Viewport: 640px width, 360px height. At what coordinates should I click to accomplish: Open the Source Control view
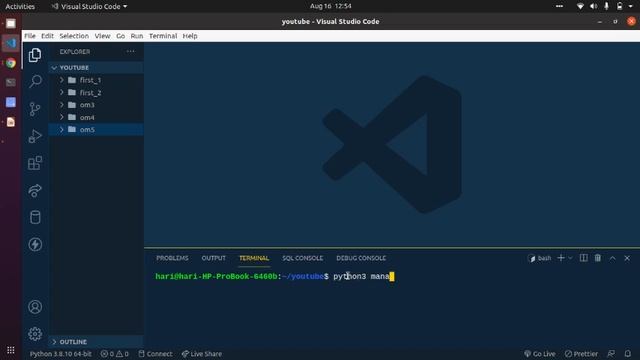coord(35,109)
